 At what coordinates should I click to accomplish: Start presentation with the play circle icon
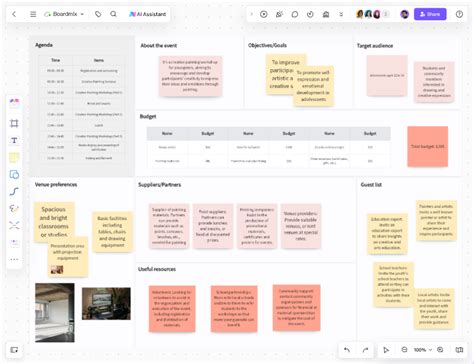click(x=264, y=14)
